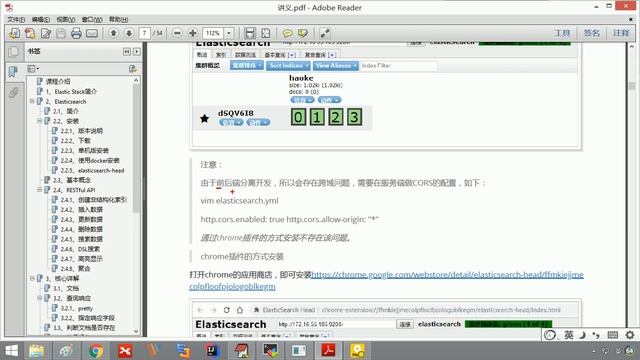640x360 pixels.
Task: Toggle the 英 input language indicator
Action: click(x=569, y=335)
